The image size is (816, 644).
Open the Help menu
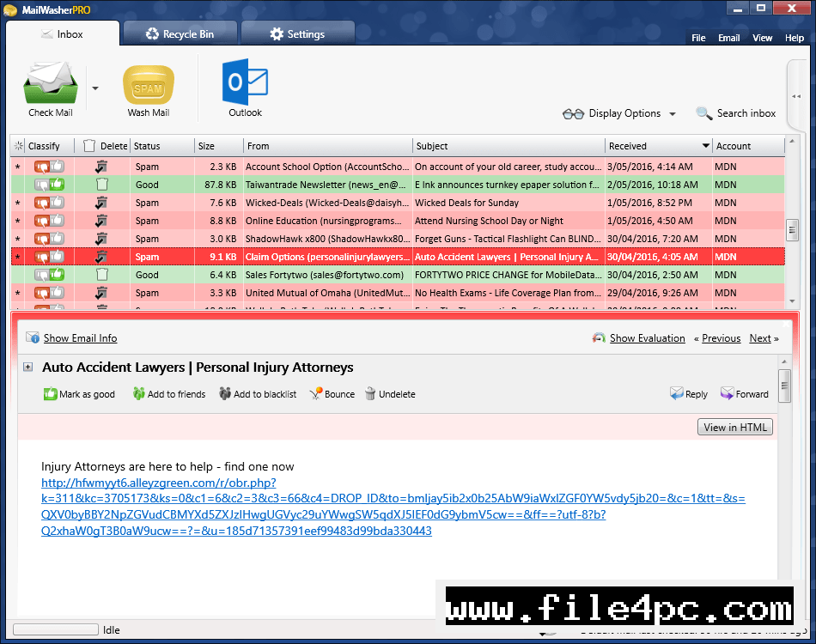(795, 38)
